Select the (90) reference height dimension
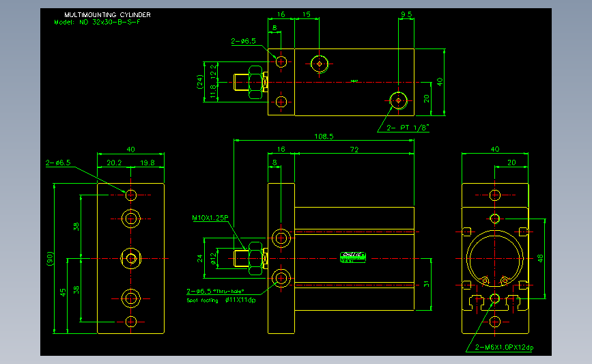 tap(50, 259)
